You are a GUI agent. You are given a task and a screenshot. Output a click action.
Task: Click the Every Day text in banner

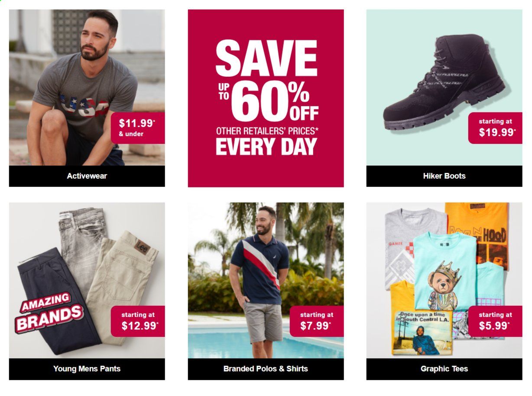pos(266,147)
